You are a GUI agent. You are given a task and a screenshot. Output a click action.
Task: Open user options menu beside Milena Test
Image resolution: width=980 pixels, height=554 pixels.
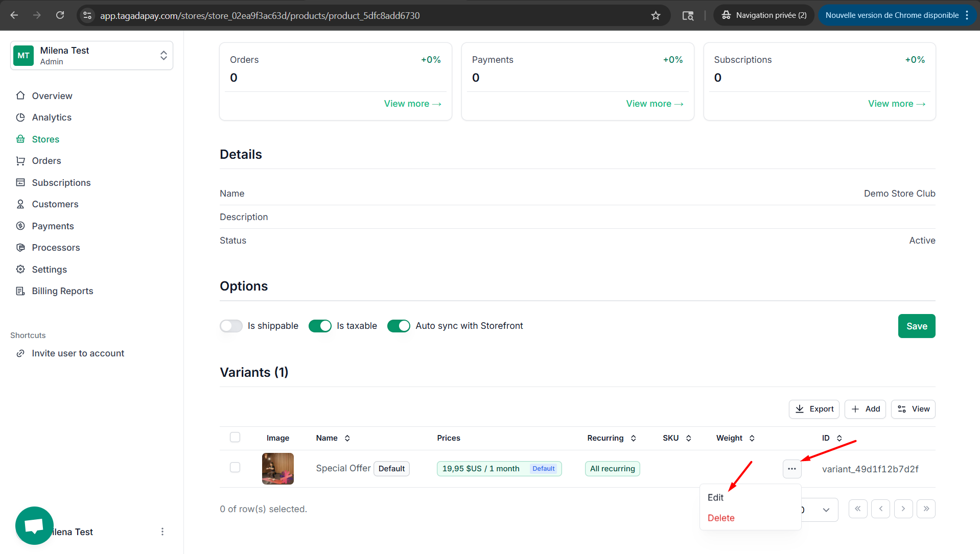[162, 532]
